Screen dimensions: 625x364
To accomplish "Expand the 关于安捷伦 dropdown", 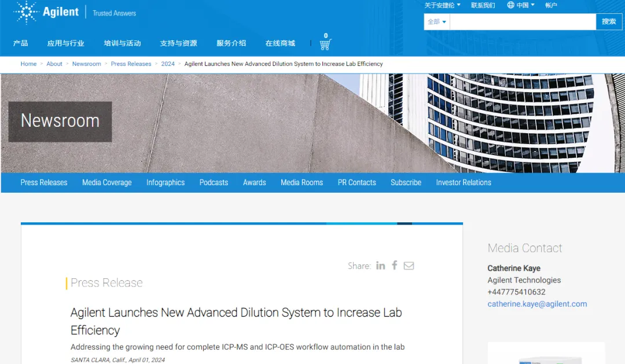I will [442, 5].
